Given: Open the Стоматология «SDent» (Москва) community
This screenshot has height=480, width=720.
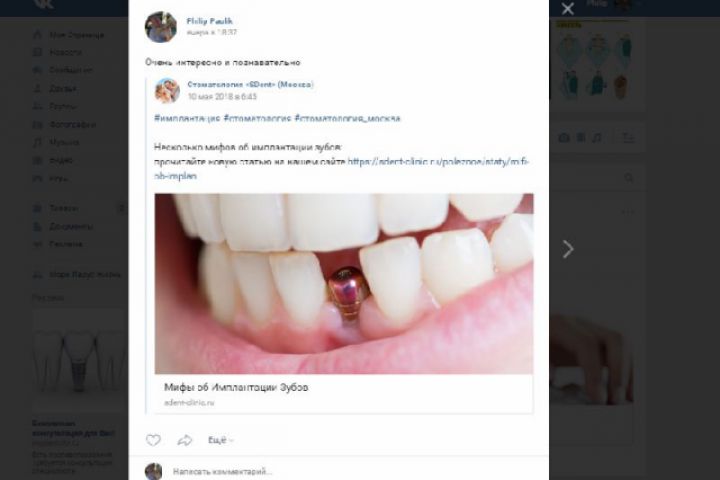Looking at the screenshot, I should [251, 85].
